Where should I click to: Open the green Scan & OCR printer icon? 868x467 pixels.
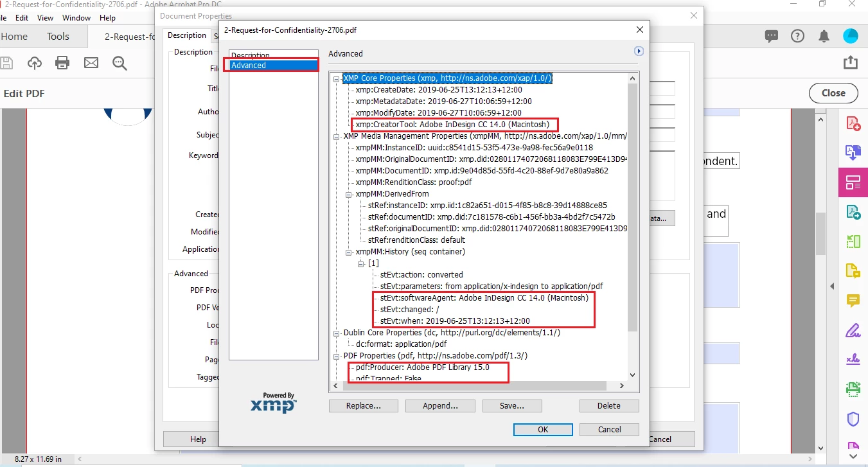click(x=853, y=389)
